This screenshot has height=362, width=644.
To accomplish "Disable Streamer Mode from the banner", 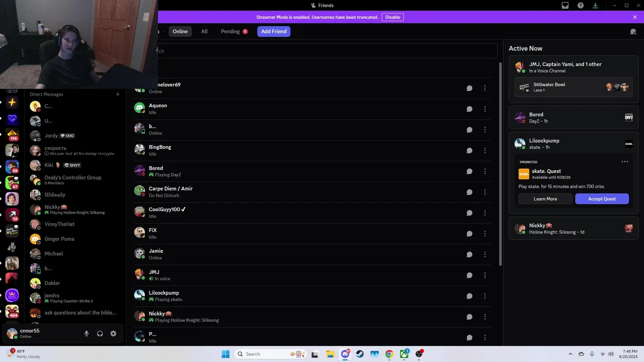I will pyautogui.click(x=393, y=17).
